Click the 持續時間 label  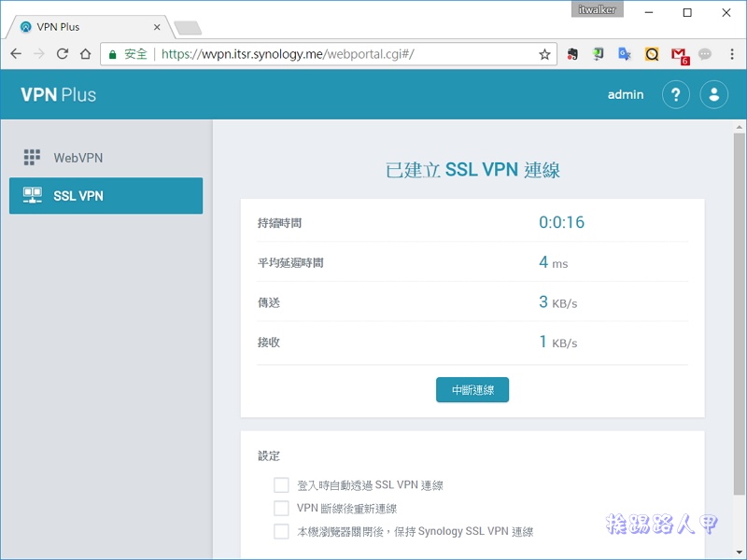click(279, 223)
